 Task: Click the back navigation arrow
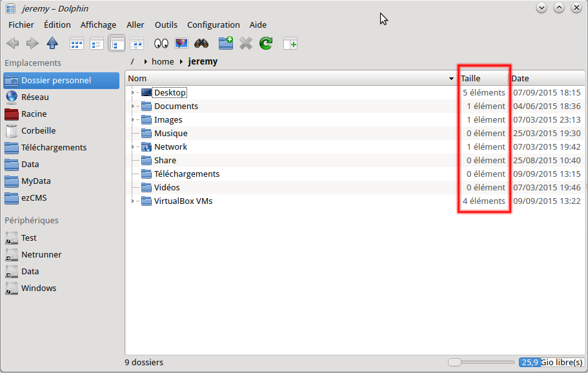tap(12, 44)
